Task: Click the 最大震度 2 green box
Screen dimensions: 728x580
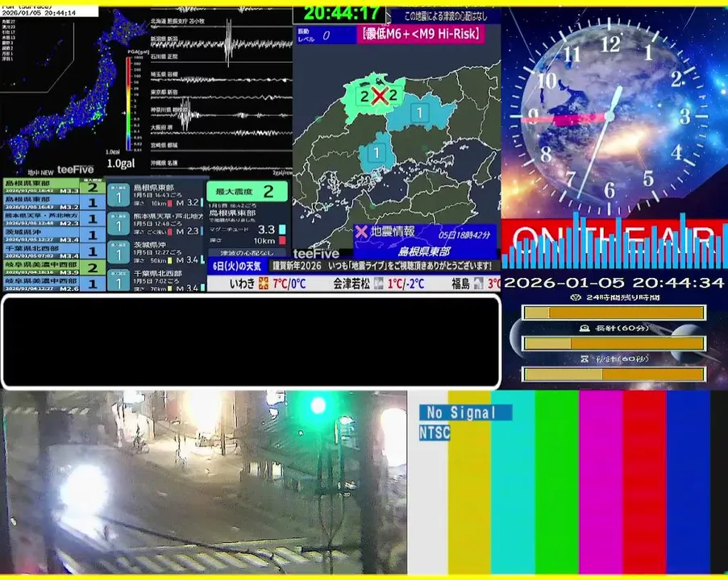Action: click(x=247, y=191)
